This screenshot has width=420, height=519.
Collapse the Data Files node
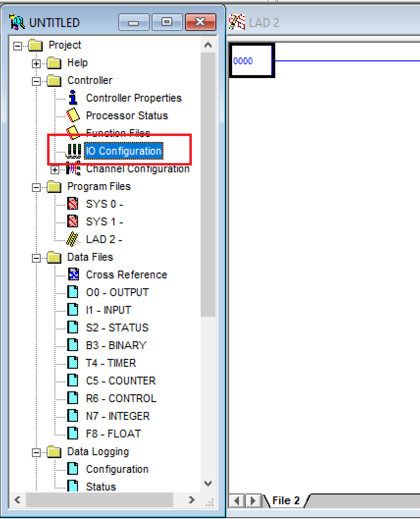(36, 258)
